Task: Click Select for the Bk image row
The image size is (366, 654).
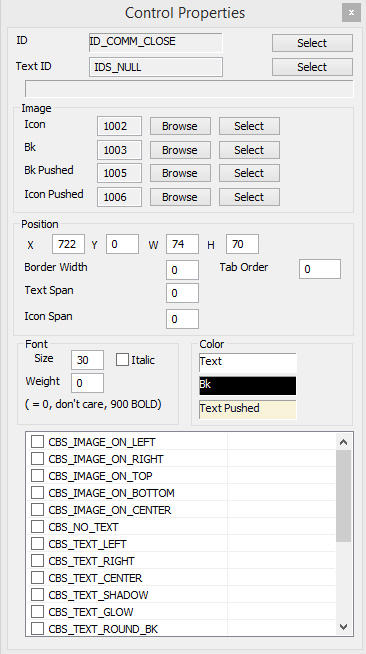Action: coord(249,150)
